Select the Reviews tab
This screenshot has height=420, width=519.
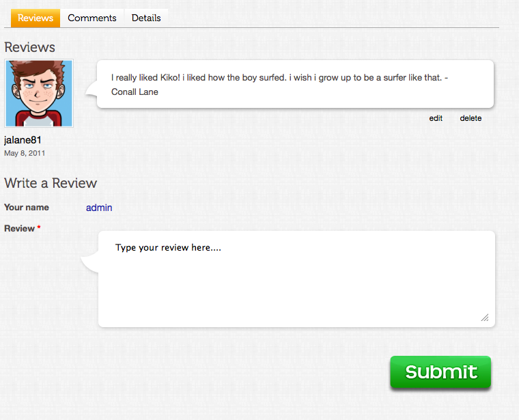tap(36, 18)
